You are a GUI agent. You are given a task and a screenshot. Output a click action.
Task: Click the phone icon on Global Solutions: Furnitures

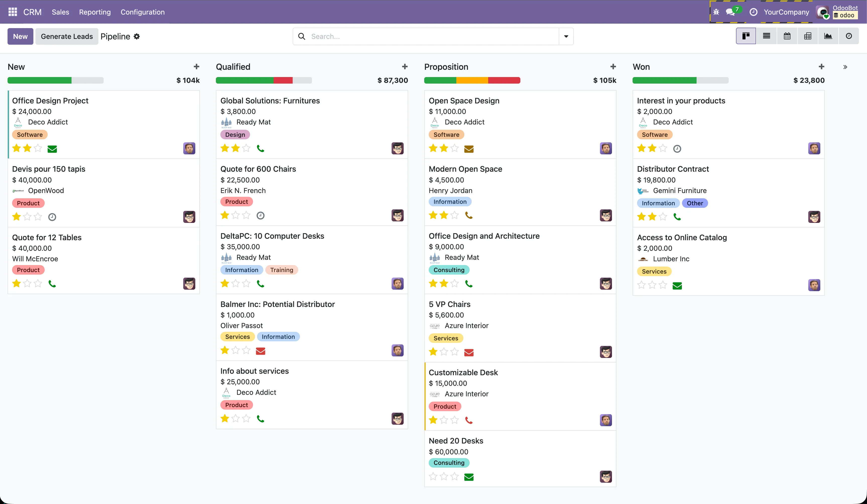[x=261, y=148]
